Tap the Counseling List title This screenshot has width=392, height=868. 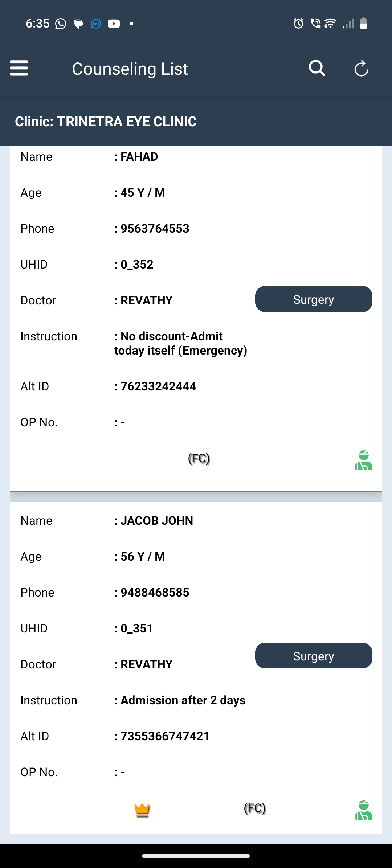coord(130,69)
